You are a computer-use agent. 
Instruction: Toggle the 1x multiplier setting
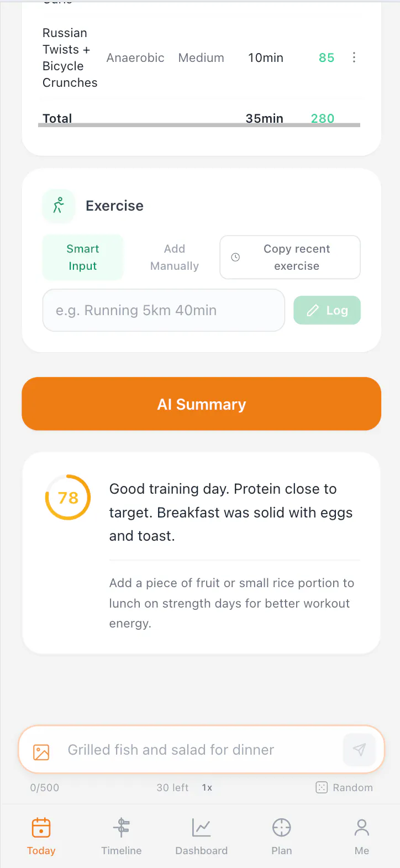tap(207, 787)
